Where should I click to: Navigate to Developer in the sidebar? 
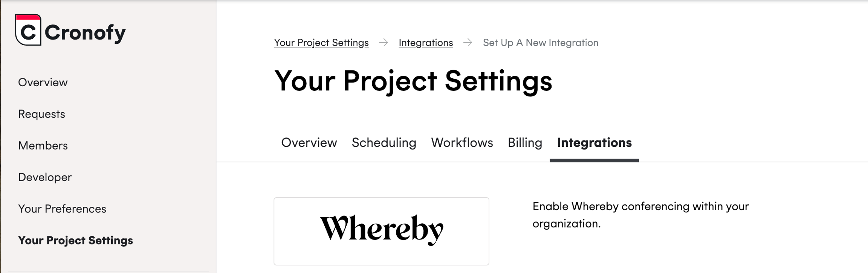pos(45,177)
